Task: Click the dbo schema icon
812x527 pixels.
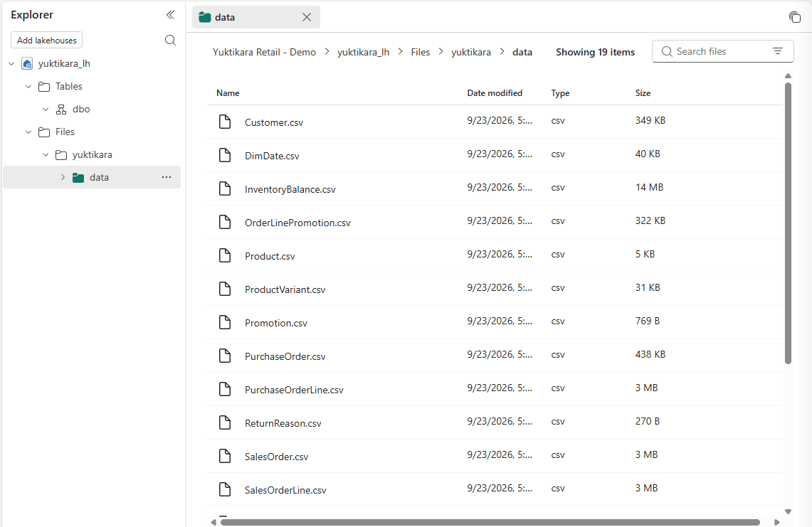Action: [x=61, y=110]
